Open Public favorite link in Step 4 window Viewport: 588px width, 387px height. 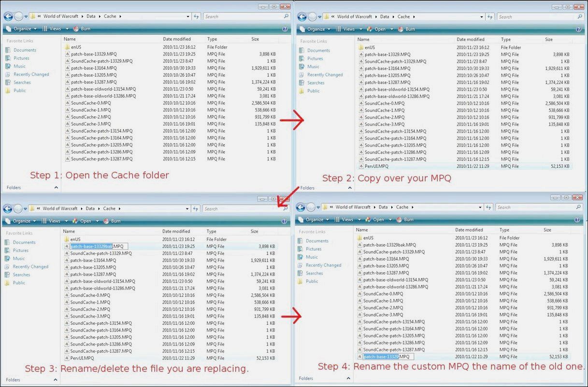click(312, 281)
